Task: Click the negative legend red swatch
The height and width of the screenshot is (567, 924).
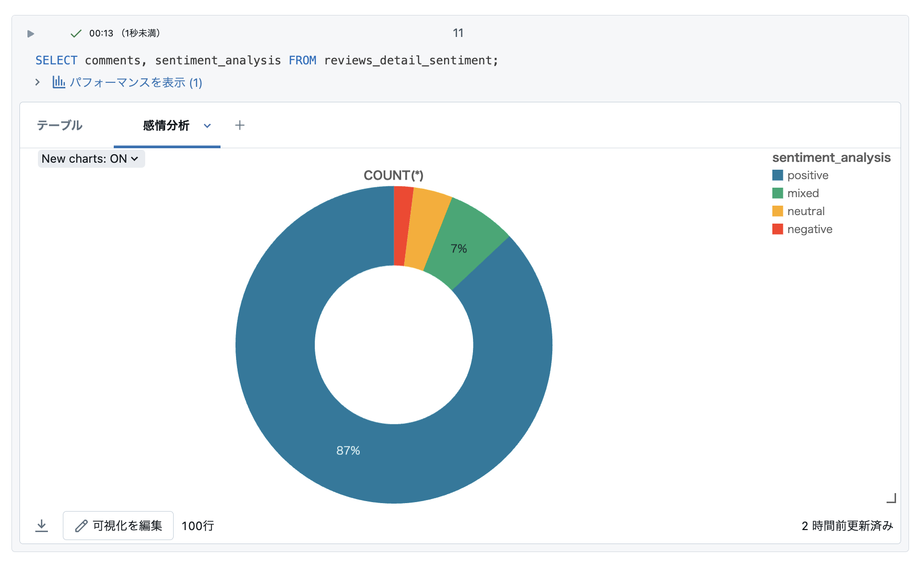Action: [x=777, y=229]
